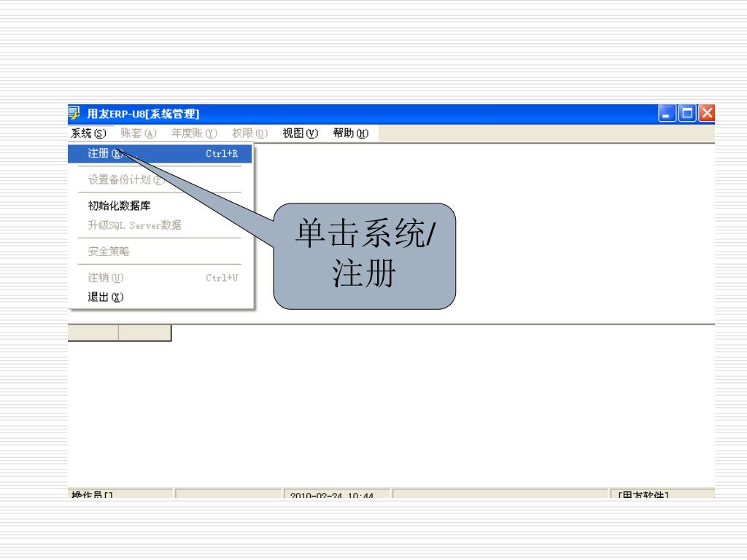
Task: Open the 权限(O) menu
Action: coord(250,133)
